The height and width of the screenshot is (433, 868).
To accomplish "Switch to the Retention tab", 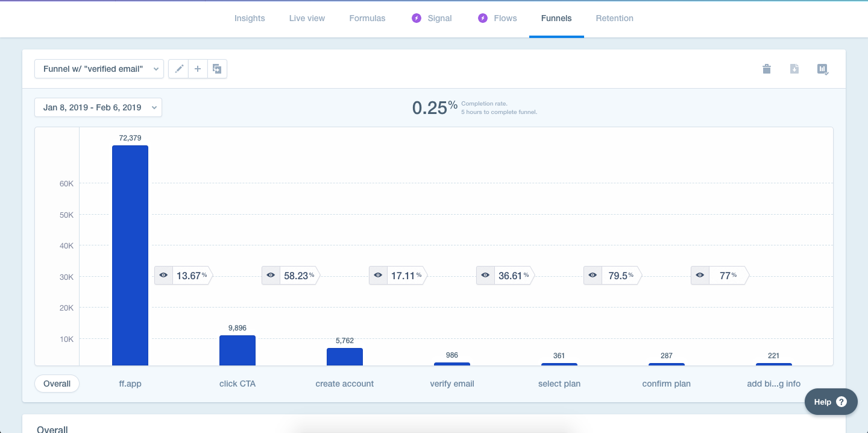I will (x=614, y=18).
